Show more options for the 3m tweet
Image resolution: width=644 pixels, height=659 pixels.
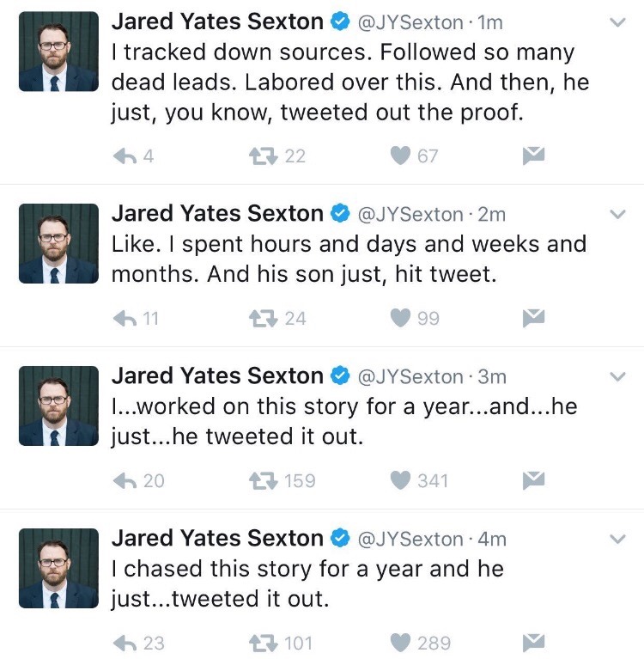[617, 376]
